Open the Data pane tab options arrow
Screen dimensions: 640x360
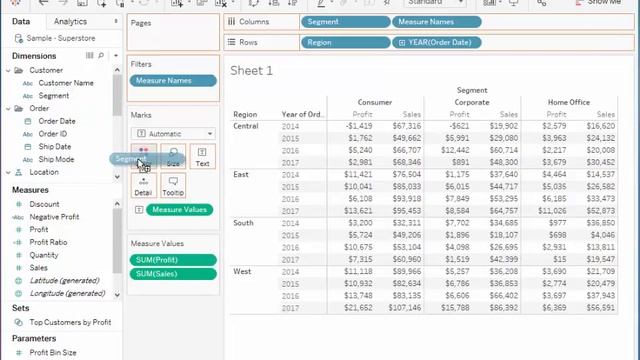116,21
